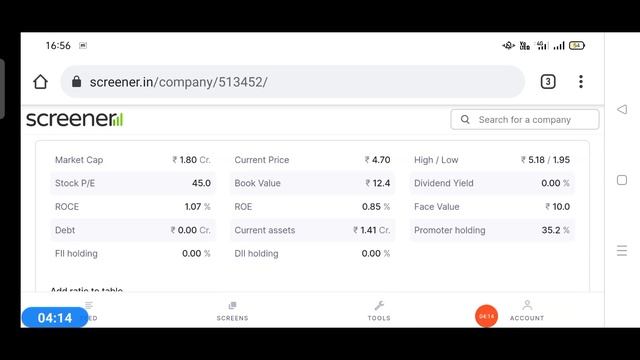Screen dimensions: 640x360
Task: Tap the Android recents lines button
Action: click(622, 251)
